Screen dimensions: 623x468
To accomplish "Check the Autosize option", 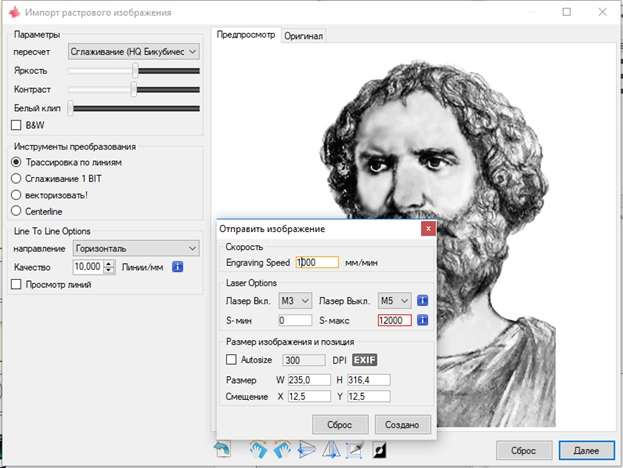I will pyautogui.click(x=231, y=360).
